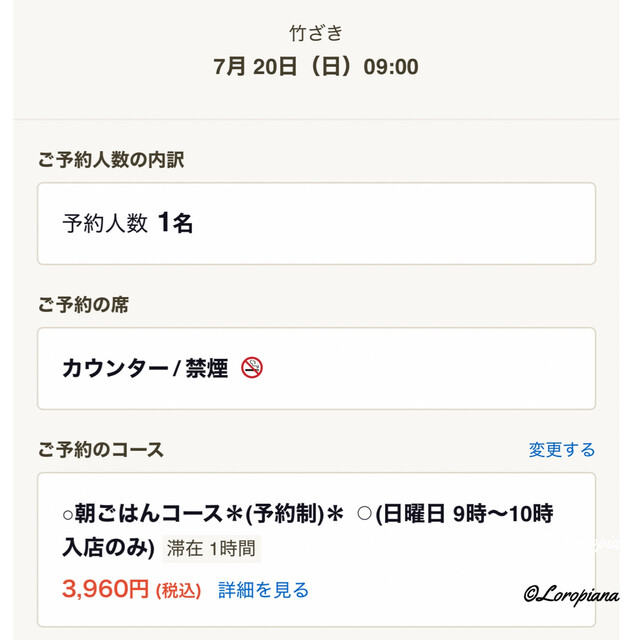Click the 予約人数 label text
This screenshot has height=640, width=640.
105,224
